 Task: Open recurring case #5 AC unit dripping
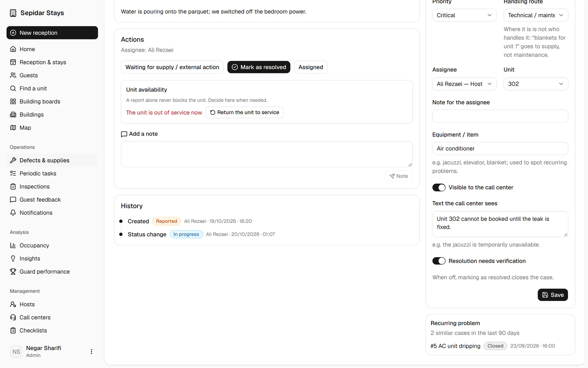(x=455, y=346)
